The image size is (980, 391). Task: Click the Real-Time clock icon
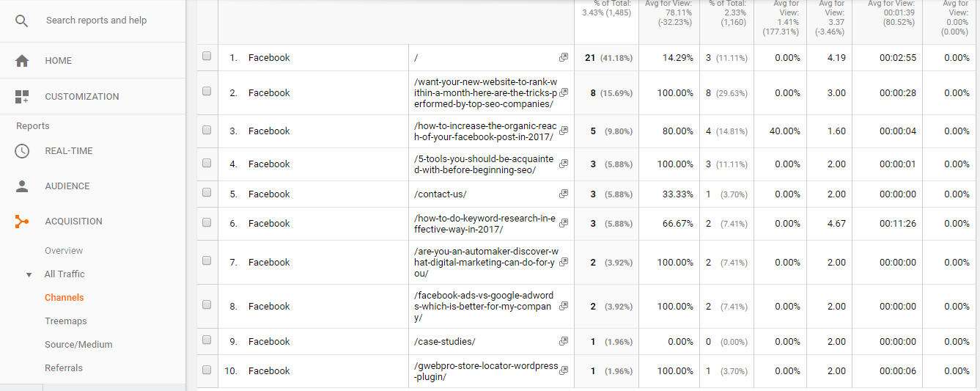click(x=22, y=151)
